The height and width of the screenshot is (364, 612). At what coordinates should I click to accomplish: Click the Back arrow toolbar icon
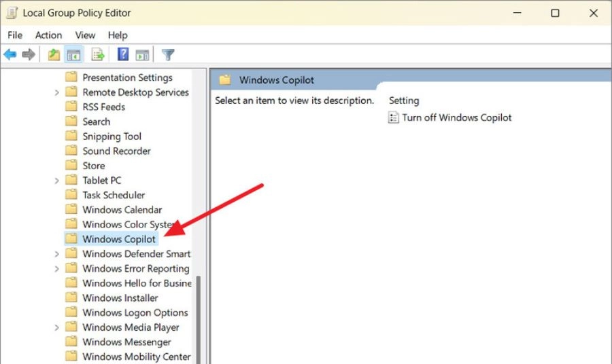pyautogui.click(x=10, y=54)
